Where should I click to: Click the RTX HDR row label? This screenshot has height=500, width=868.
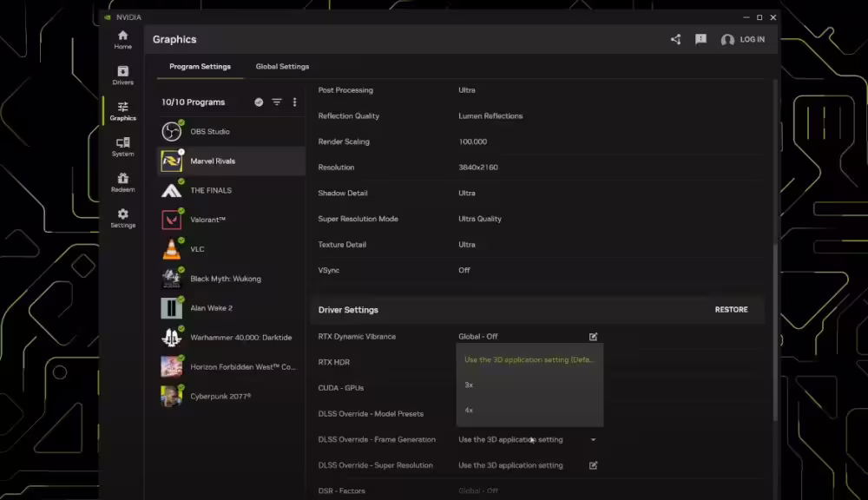click(334, 362)
